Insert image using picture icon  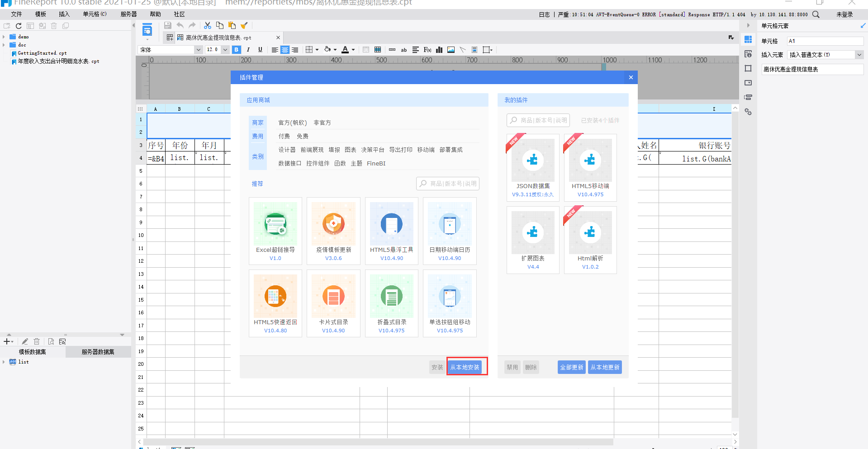[451, 50]
